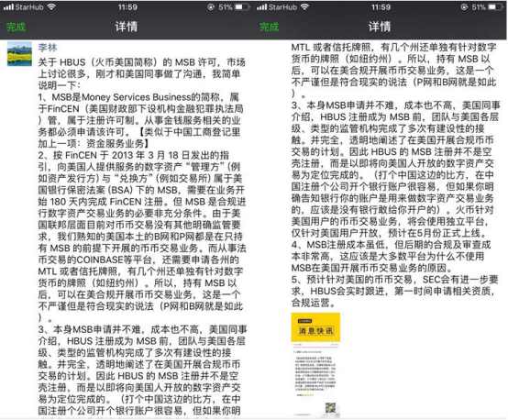This screenshot has width=508, height=420.
Task: Tap the line '始 180 天内完成 FinCEN 注册'
Action: click(142, 202)
